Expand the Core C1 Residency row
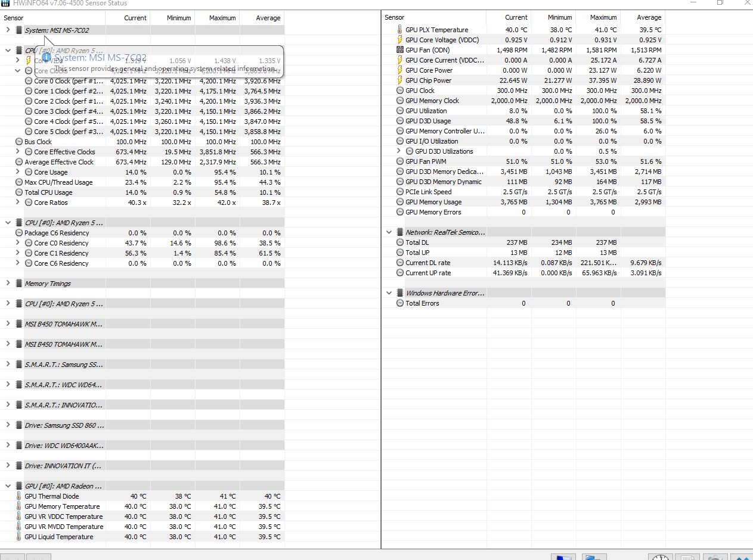This screenshot has height=560, width=753. tap(18, 253)
